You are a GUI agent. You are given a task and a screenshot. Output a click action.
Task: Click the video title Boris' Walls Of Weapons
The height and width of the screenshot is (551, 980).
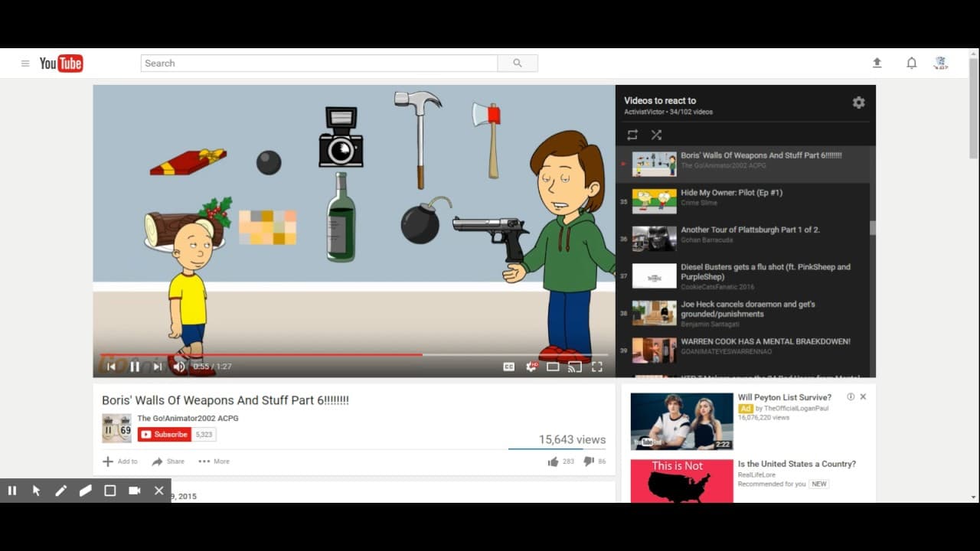225,400
